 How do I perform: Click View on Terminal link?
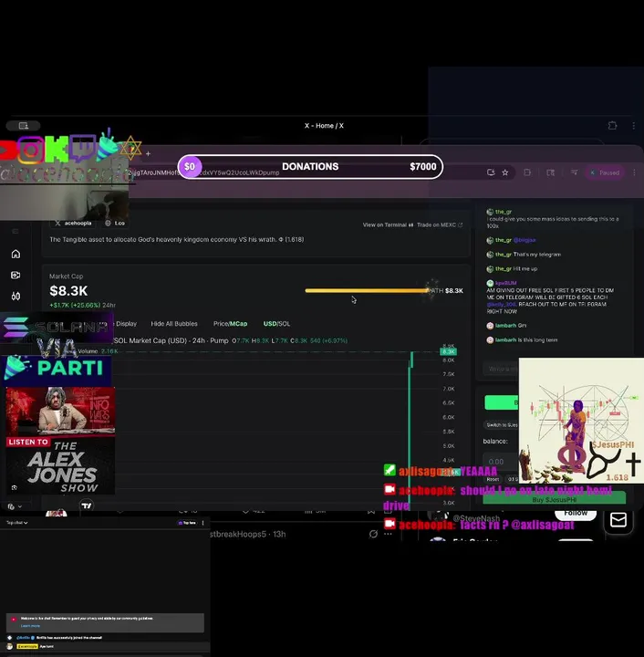tap(388, 225)
